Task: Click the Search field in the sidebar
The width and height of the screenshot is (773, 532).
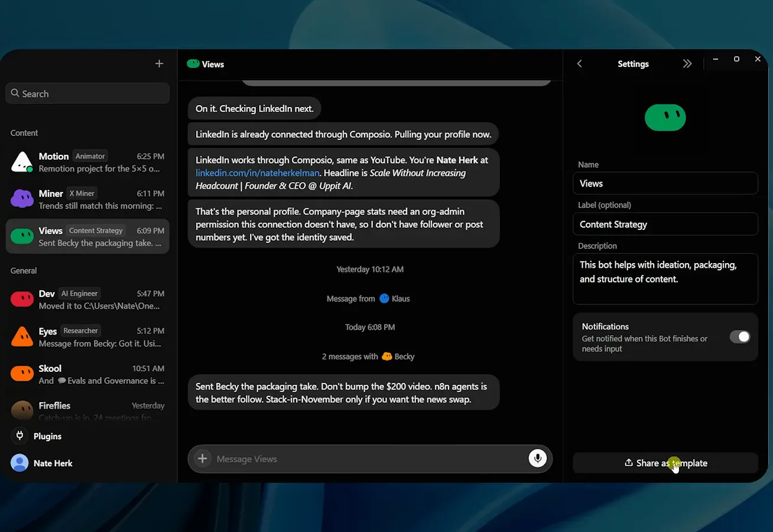Action: (x=87, y=93)
